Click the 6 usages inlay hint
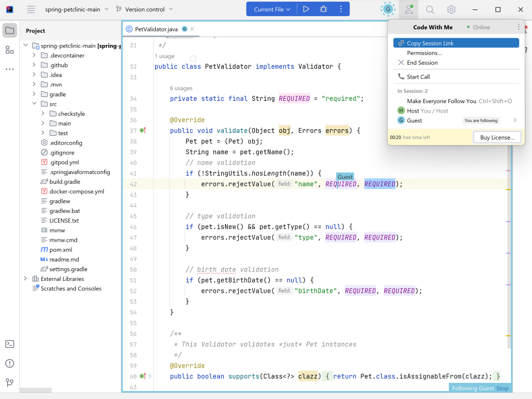Image resolution: width=532 pixels, height=399 pixels. 181,88
